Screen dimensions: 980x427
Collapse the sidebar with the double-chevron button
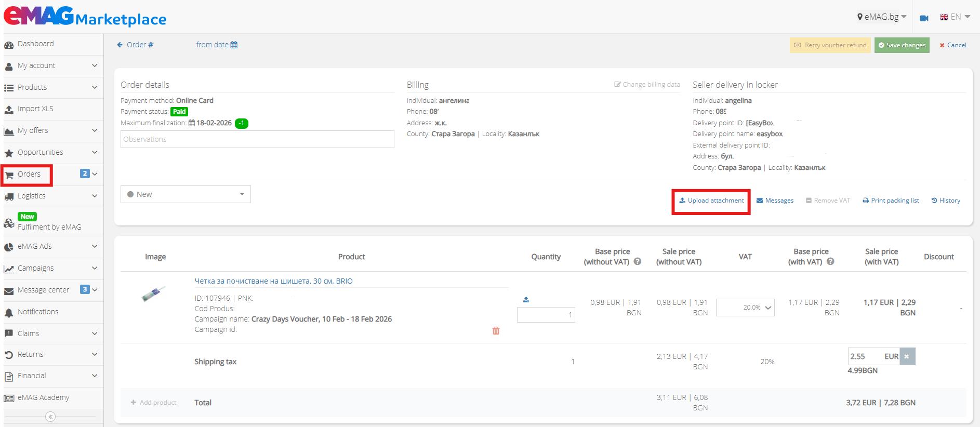[x=50, y=417]
